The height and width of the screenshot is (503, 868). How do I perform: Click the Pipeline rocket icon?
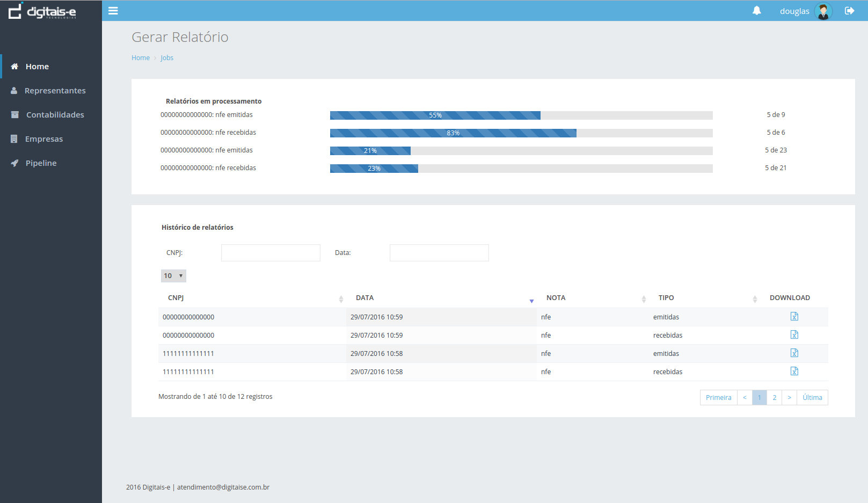point(14,163)
